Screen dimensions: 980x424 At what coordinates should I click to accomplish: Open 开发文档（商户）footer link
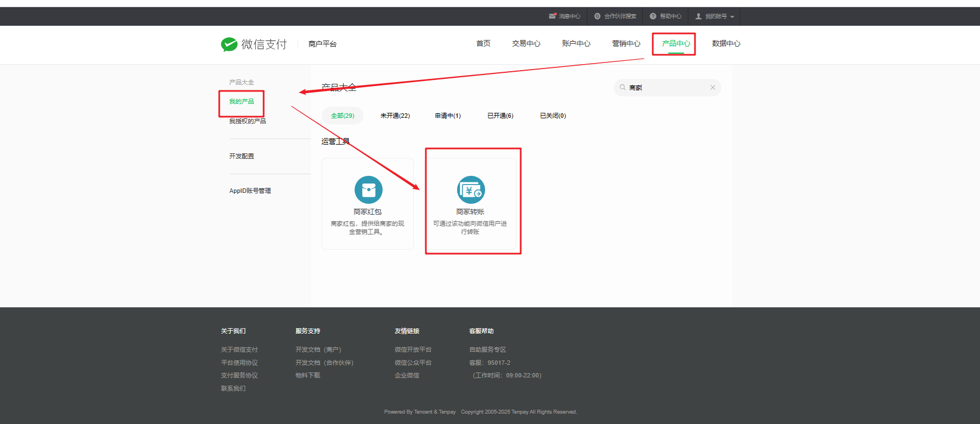click(x=318, y=349)
